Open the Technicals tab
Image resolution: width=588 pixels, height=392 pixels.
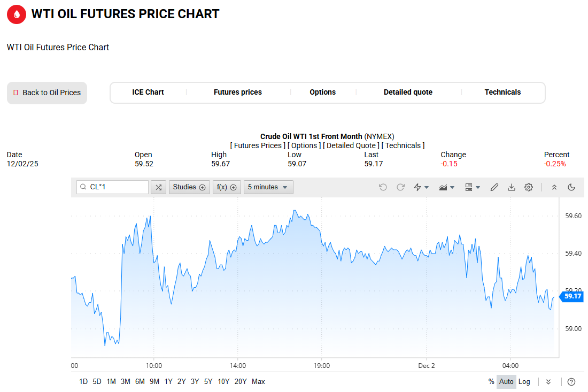tap(502, 92)
